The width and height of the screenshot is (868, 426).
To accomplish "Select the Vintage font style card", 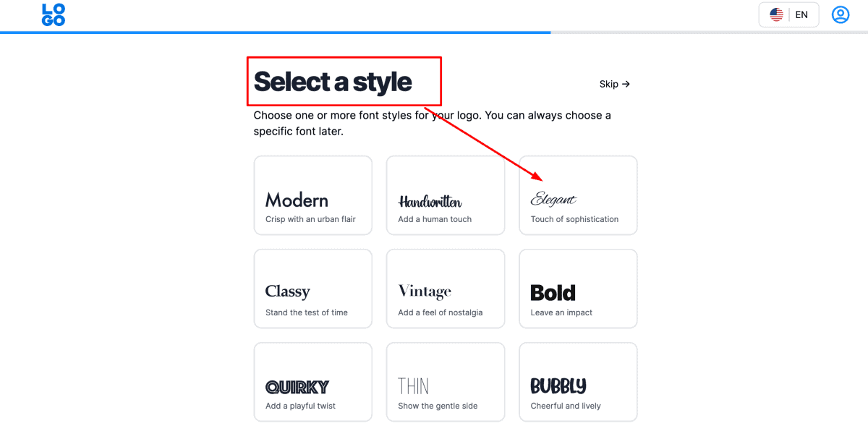I will click(x=445, y=289).
